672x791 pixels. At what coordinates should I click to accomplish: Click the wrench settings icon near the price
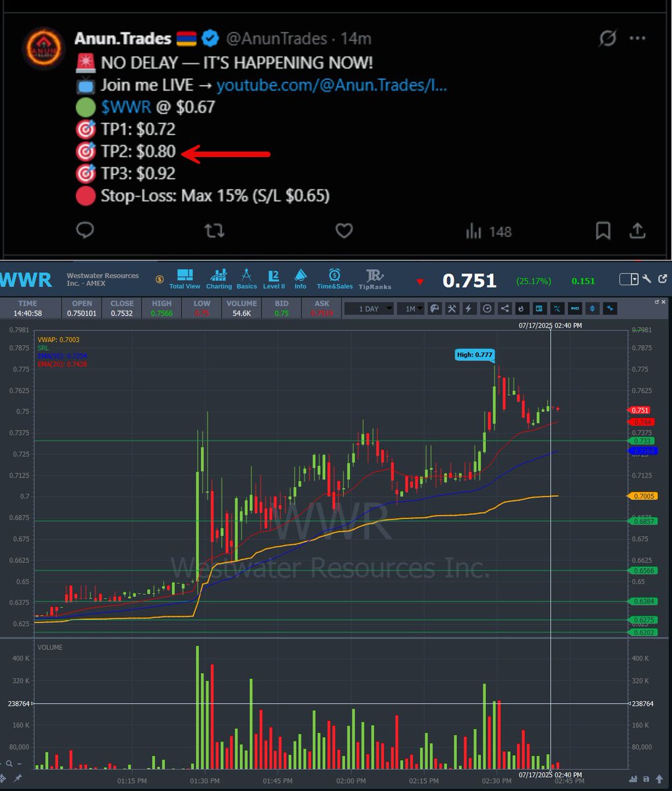(x=648, y=279)
